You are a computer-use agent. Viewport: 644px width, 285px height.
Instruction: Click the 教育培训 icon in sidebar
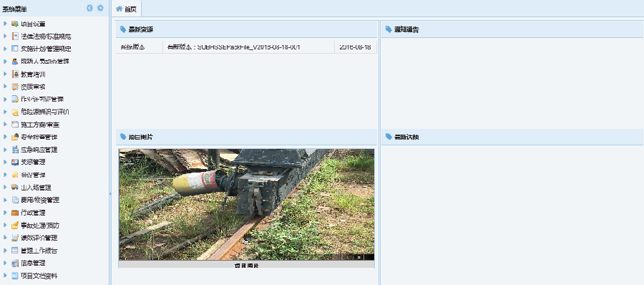pos(15,74)
